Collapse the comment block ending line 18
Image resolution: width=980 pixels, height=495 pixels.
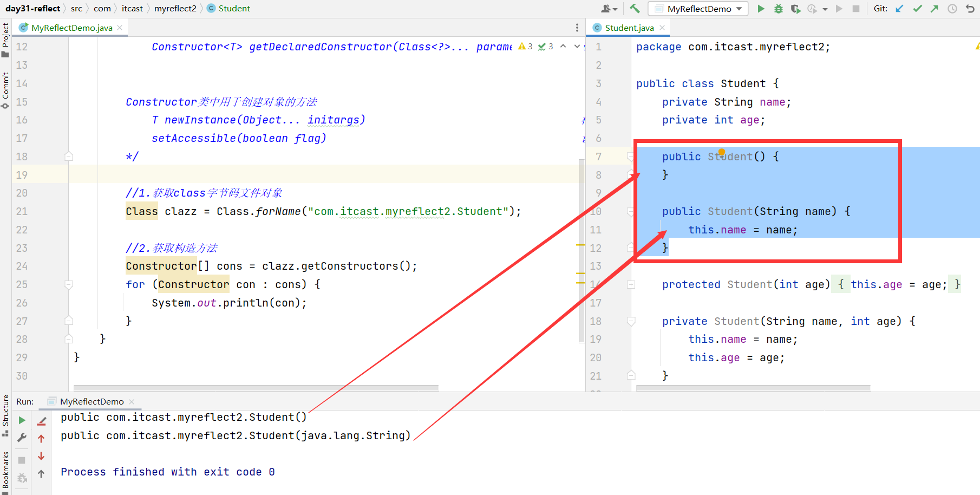[69, 157]
